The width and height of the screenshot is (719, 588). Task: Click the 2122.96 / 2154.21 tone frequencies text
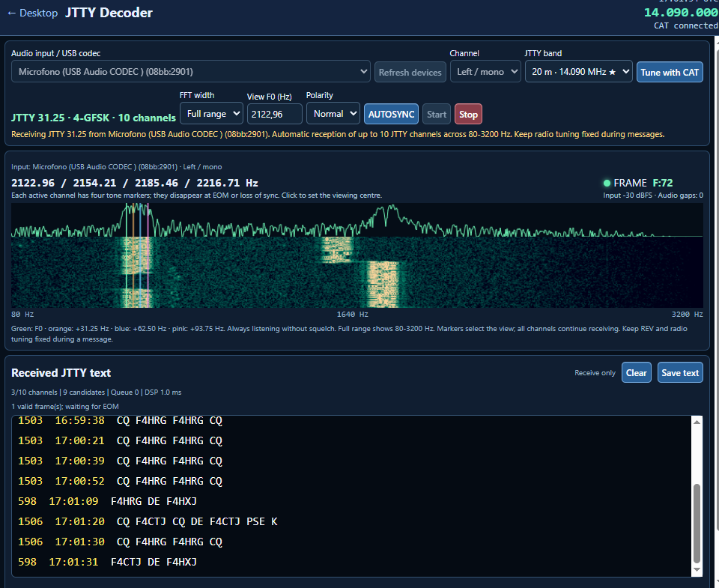pyautogui.click(x=134, y=183)
